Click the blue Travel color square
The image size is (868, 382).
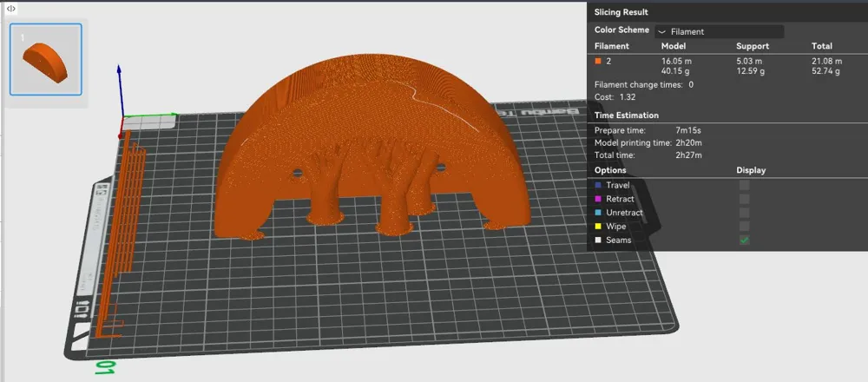598,185
